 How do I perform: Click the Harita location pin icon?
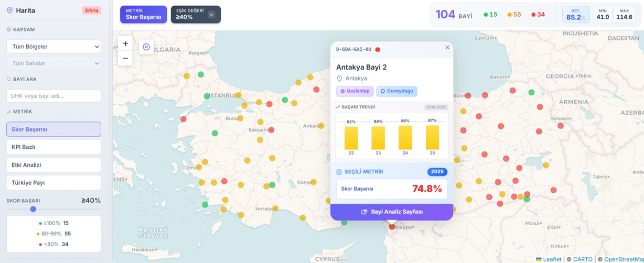pos(9,10)
